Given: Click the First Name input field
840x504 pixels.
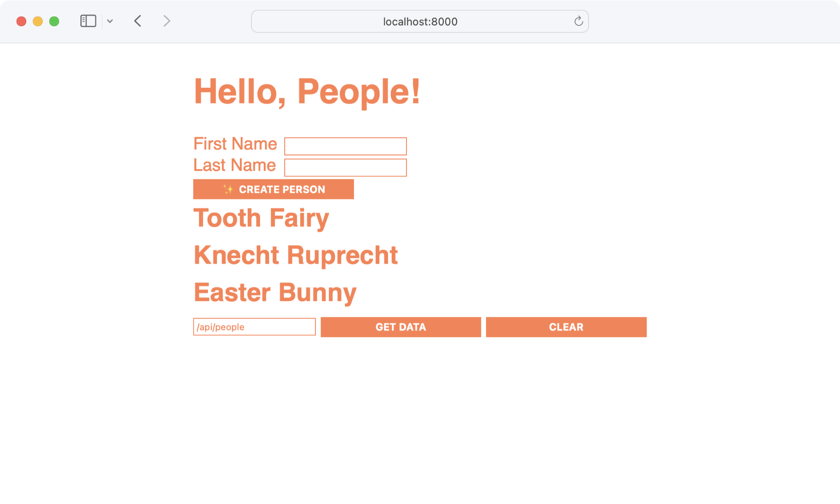Looking at the screenshot, I should (346, 146).
